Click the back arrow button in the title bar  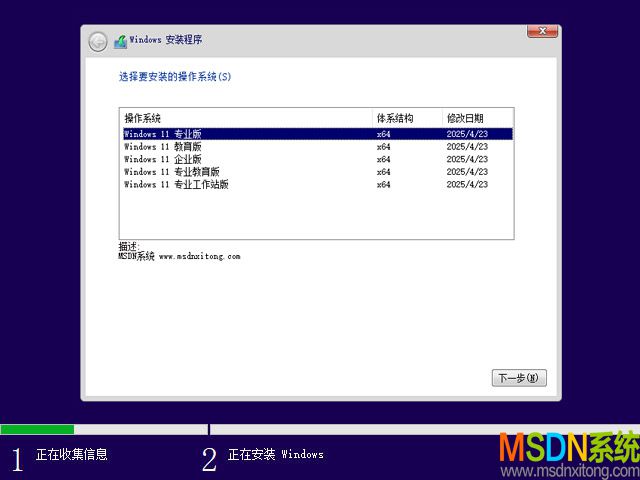coord(98,42)
